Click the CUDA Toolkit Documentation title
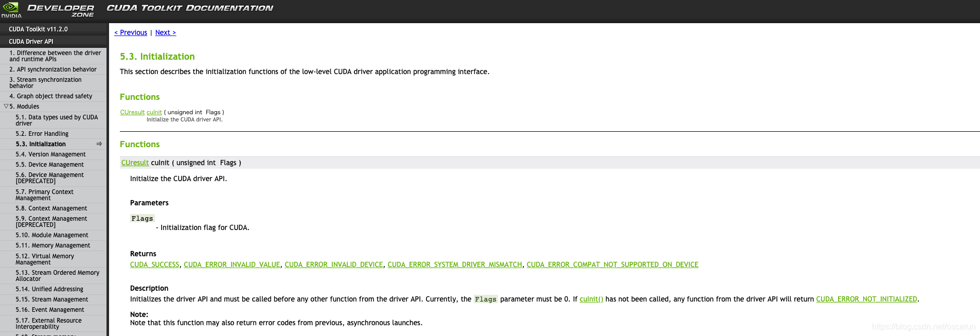Screen dimensions: 980x336 (190, 8)
